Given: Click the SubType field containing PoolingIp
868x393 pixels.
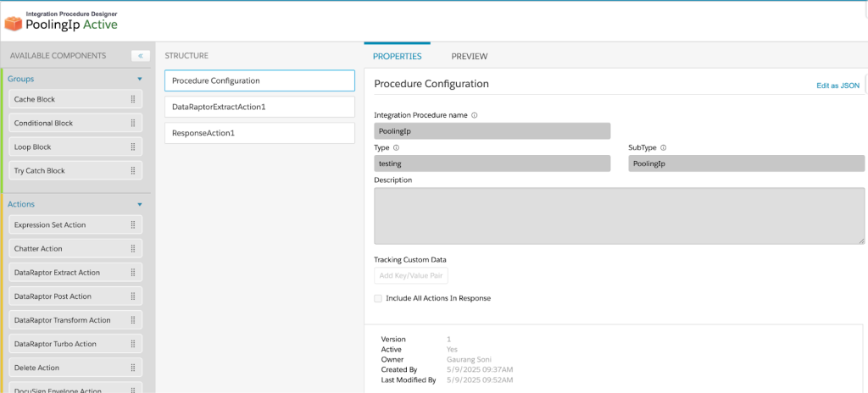Looking at the screenshot, I should coord(746,163).
